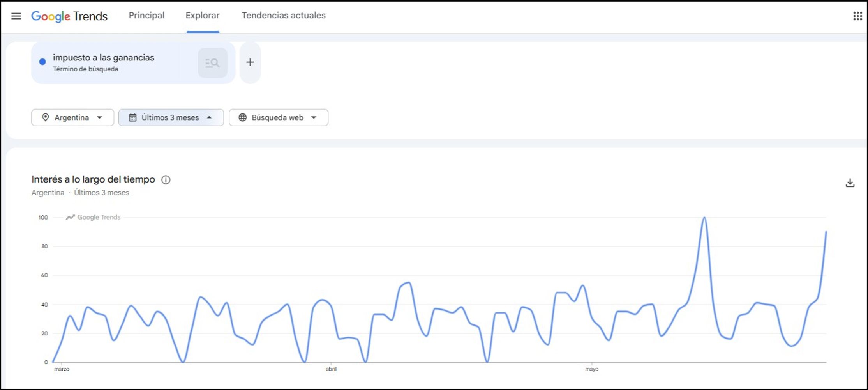
Task: Select the Explorar tab
Action: (203, 16)
